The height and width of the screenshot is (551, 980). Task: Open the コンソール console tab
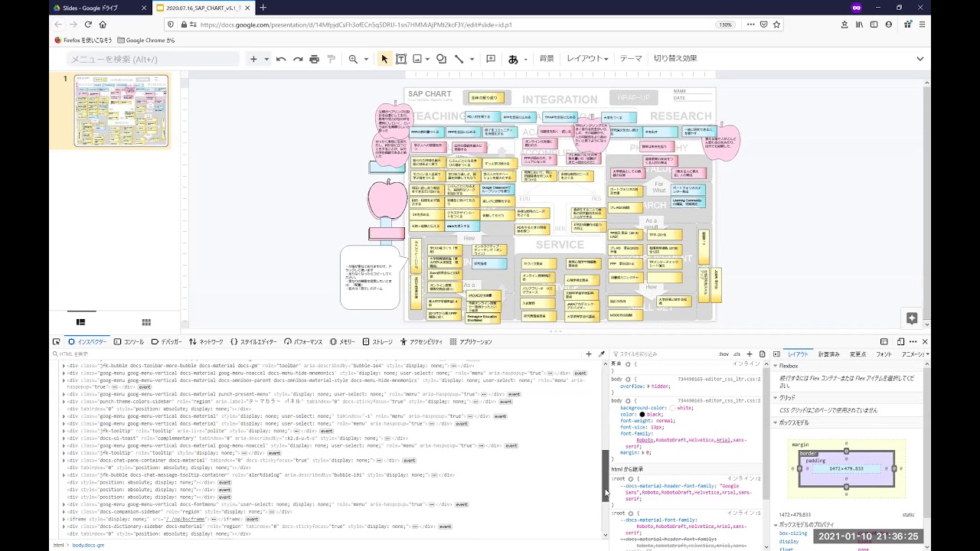click(x=129, y=342)
